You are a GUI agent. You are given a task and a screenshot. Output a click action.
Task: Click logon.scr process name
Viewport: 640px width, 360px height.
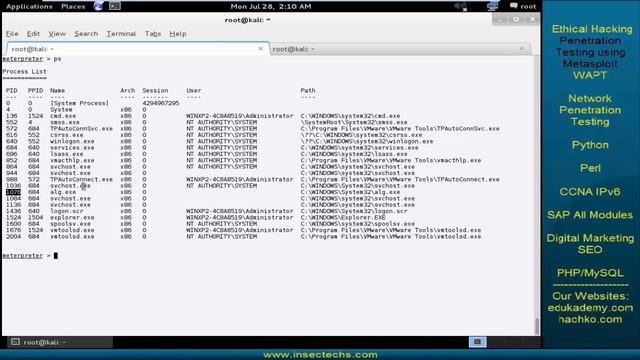(67, 211)
